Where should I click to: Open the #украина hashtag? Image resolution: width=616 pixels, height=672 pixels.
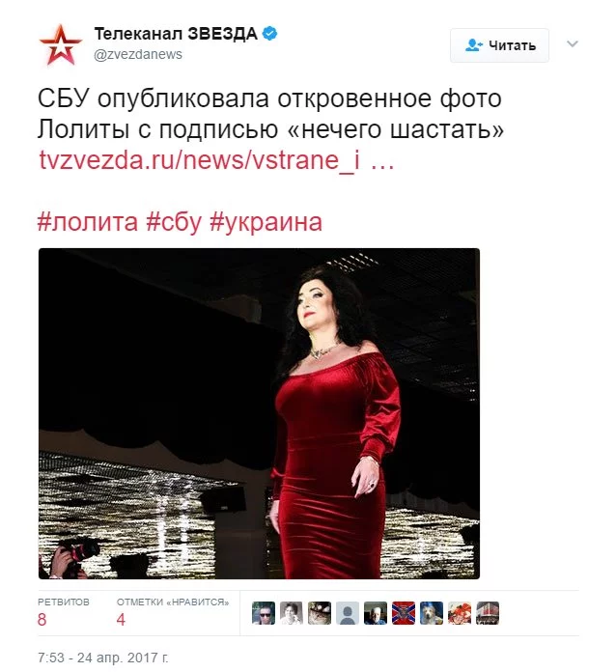coord(266,222)
